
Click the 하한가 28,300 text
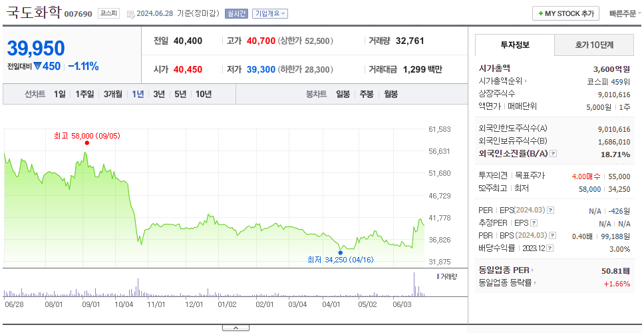(x=305, y=69)
